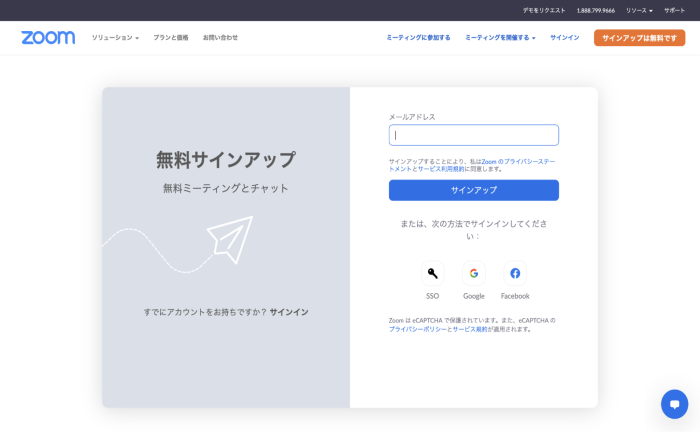Click phone number 1.888.799.9666

pyautogui.click(x=596, y=10)
